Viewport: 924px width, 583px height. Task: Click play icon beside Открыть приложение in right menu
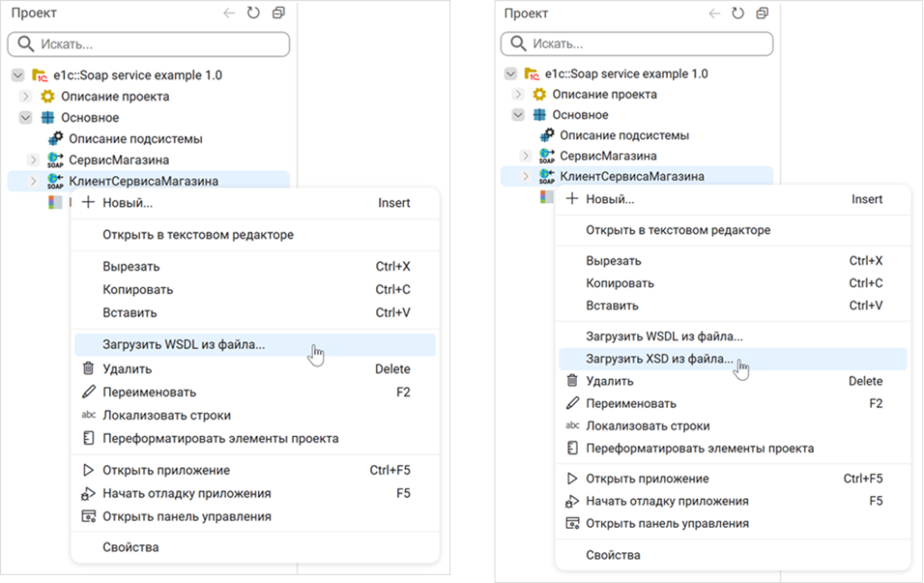pos(571,478)
